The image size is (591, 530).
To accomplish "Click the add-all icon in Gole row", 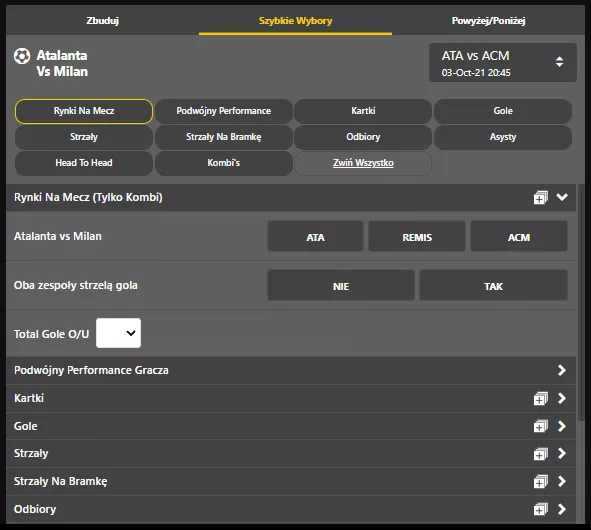I will pos(540,426).
